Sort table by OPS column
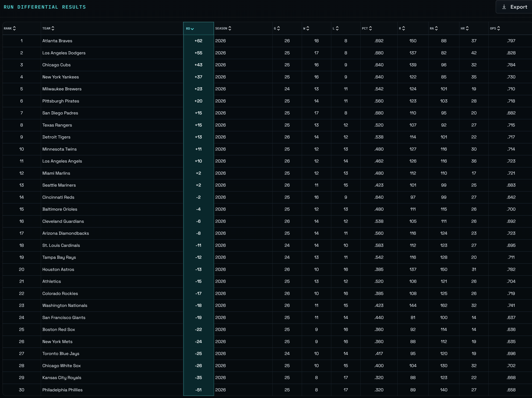This screenshot has width=532, height=398. [x=499, y=28]
